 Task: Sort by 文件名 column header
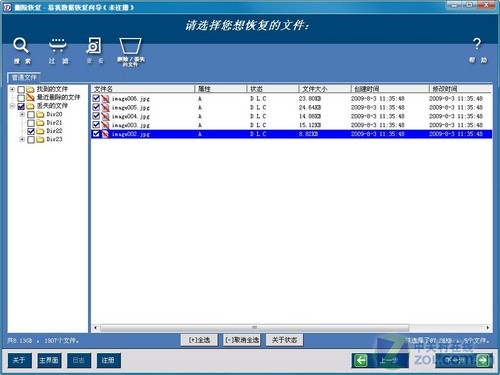pos(143,89)
